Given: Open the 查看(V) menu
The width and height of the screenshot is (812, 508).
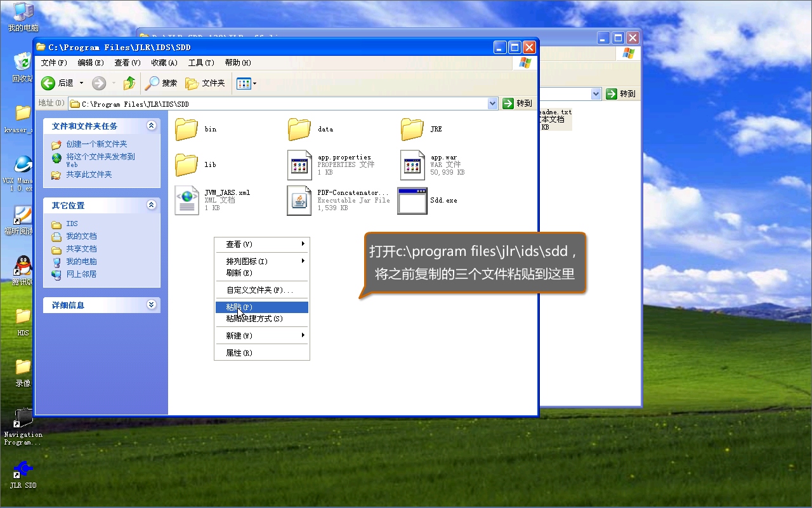Looking at the screenshot, I should [x=128, y=63].
